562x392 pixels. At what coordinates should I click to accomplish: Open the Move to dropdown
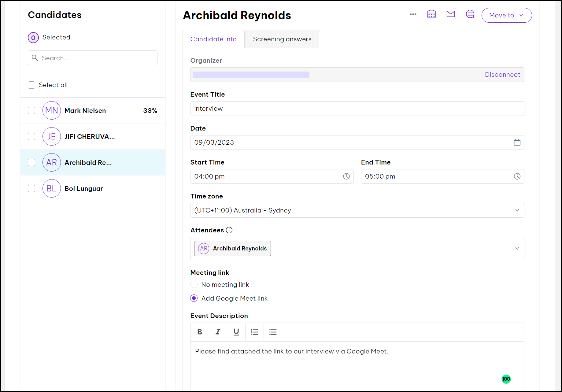(506, 15)
